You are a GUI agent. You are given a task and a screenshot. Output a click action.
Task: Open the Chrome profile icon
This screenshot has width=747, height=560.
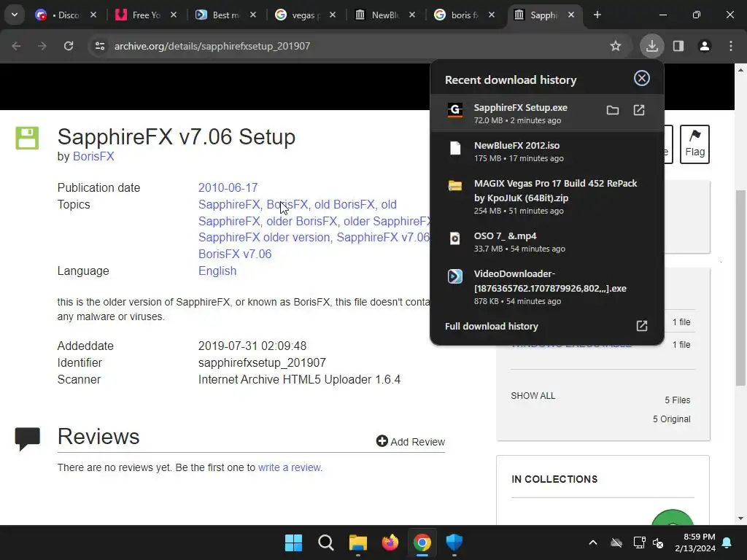click(x=705, y=46)
